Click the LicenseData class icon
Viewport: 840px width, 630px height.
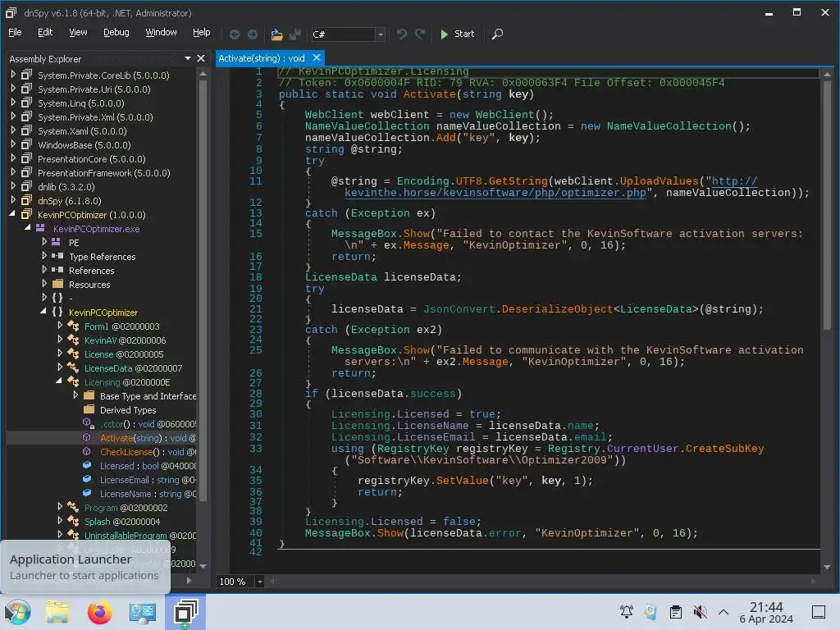pos(73,367)
